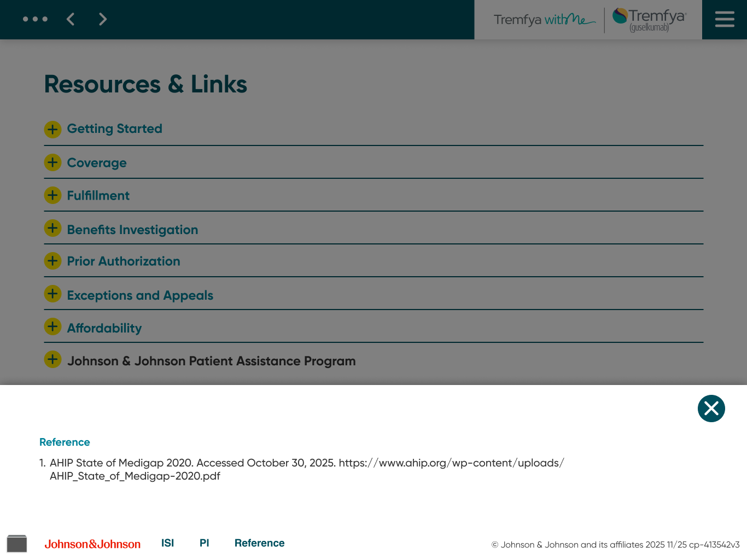Open the Reference footer tab

(260, 543)
